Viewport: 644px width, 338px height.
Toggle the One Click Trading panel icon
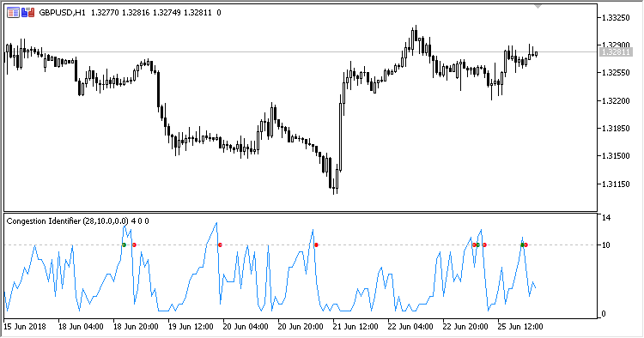28,13
